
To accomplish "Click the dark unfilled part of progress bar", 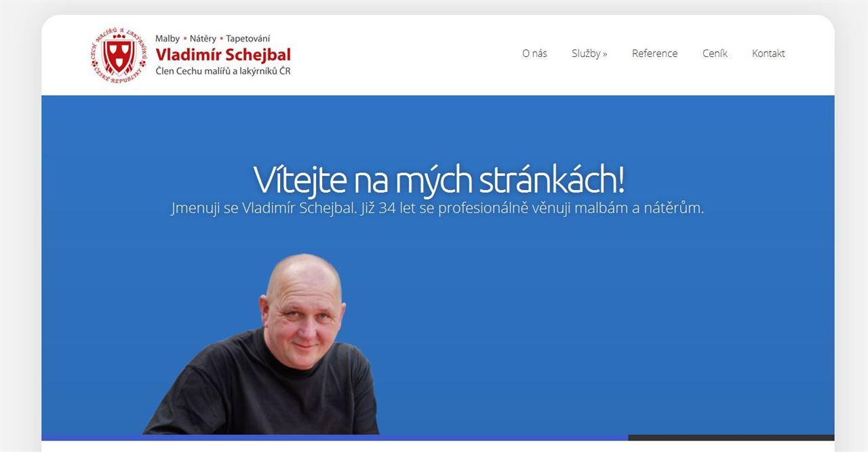I will coord(731,438).
